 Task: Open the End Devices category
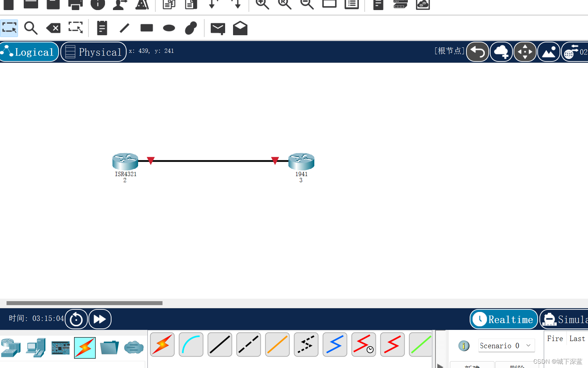(36, 348)
